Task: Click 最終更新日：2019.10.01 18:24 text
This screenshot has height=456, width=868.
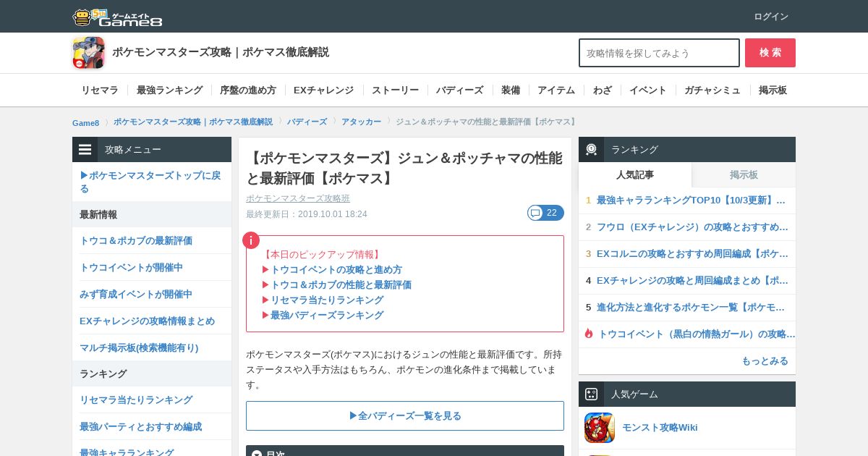Action: (307, 214)
